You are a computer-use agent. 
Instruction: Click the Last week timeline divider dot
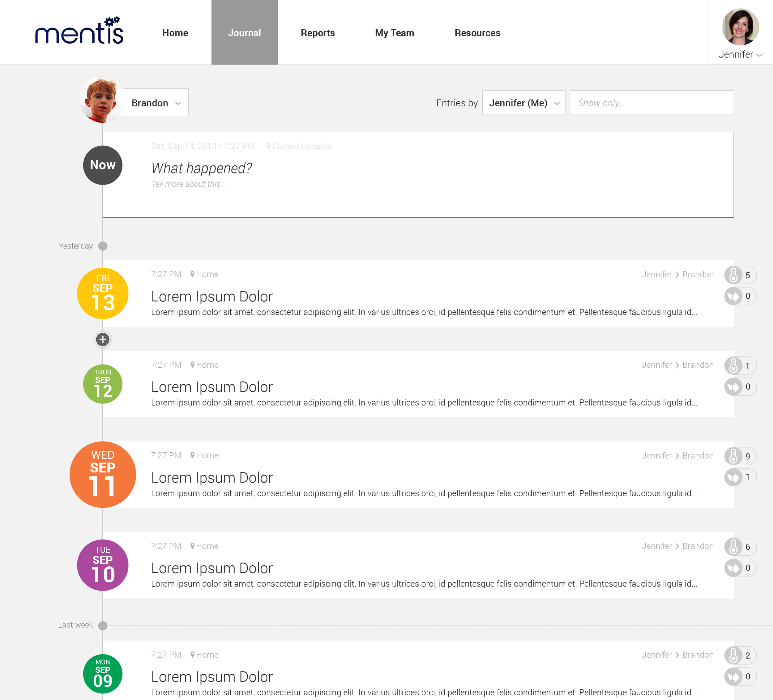pos(102,625)
